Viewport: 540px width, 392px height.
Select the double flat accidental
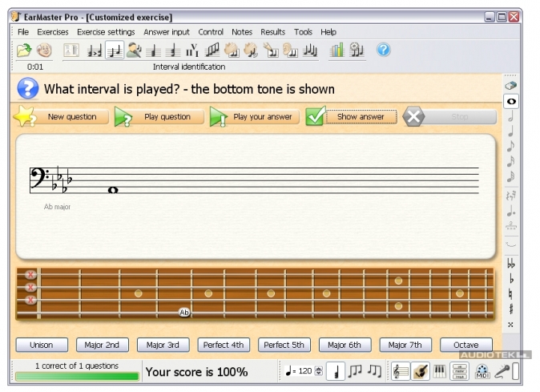pos(511,264)
